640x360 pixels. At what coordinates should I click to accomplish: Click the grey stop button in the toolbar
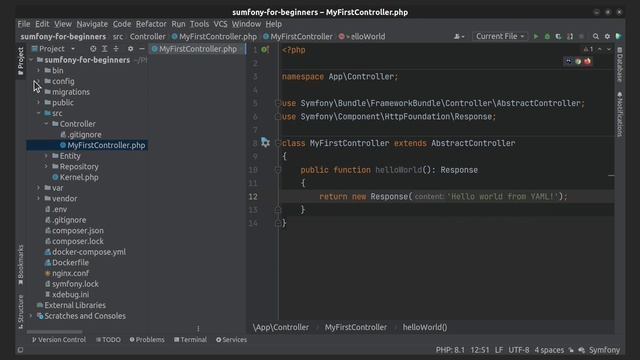(582, 37)
